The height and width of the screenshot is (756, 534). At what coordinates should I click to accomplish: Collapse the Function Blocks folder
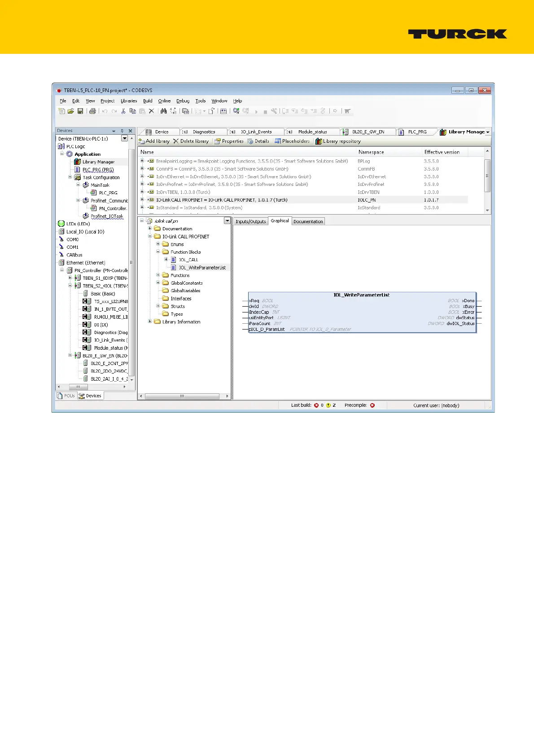coord(158,252)
